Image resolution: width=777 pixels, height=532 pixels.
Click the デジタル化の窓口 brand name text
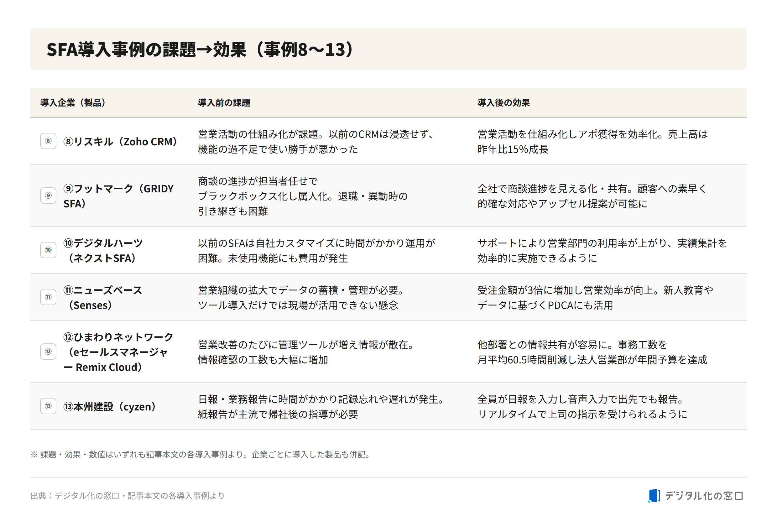pyautogui.click(x=704, y=496)
